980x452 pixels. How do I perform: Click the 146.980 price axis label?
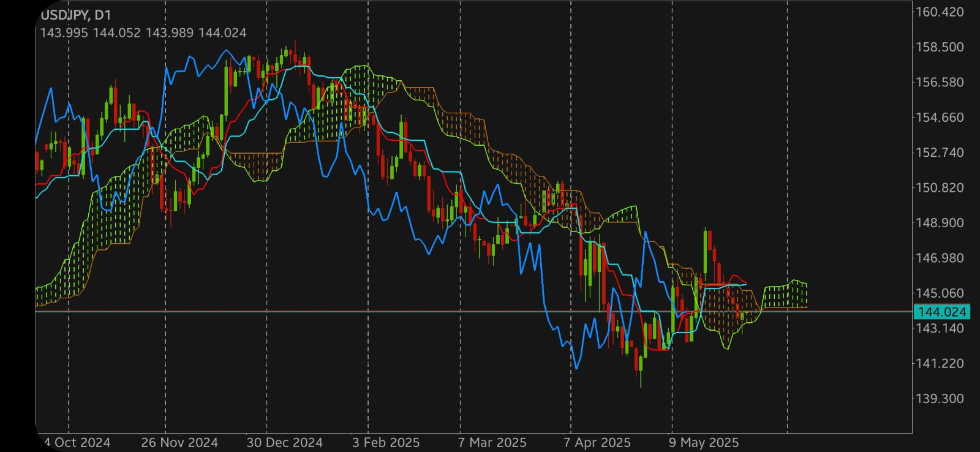pos(939,258)
